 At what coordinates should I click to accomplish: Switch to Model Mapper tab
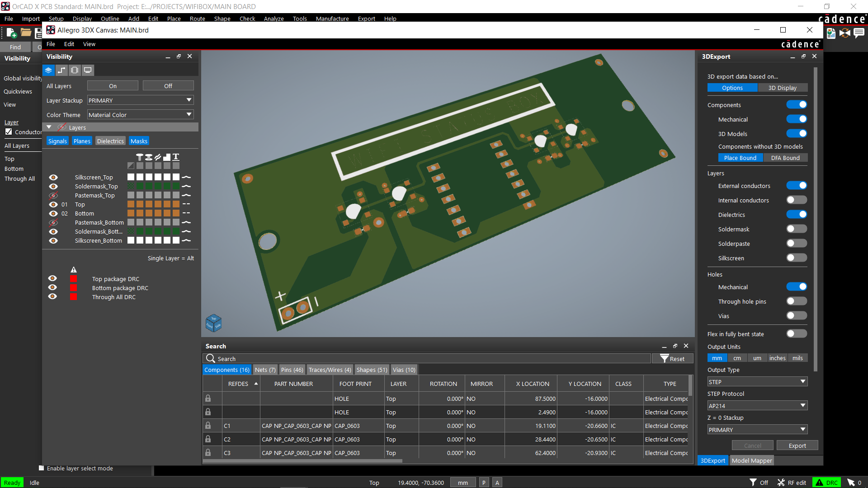coord(752,460)
